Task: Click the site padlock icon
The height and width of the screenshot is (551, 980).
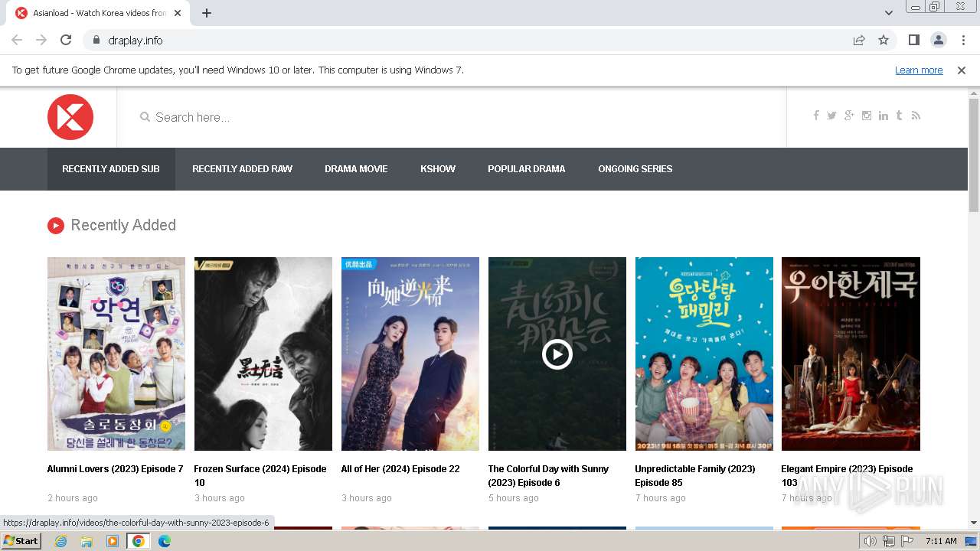Action: [96, 40]
